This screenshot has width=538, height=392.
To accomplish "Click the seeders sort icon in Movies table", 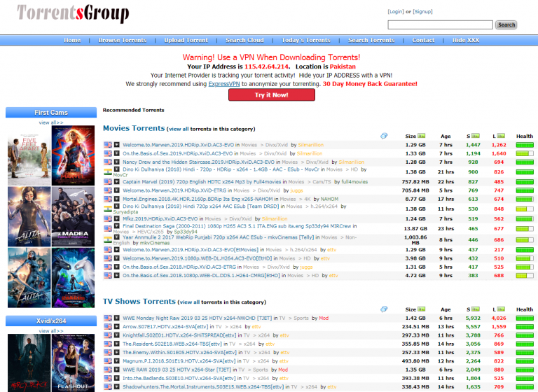I will 476,136.
